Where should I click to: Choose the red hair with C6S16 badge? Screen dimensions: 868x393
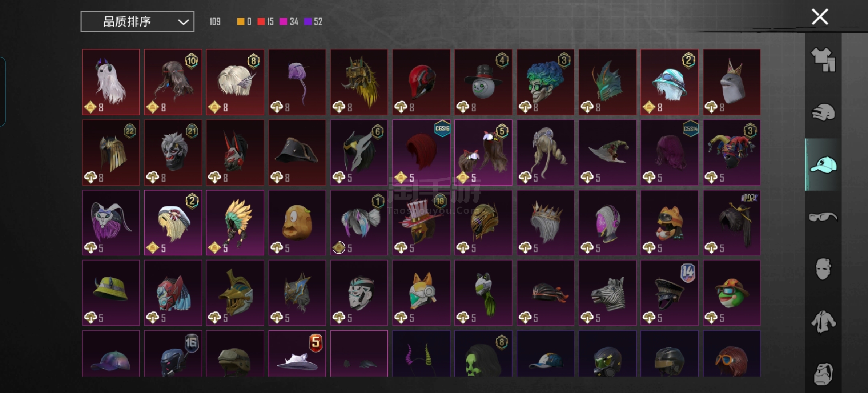(421, 152)
